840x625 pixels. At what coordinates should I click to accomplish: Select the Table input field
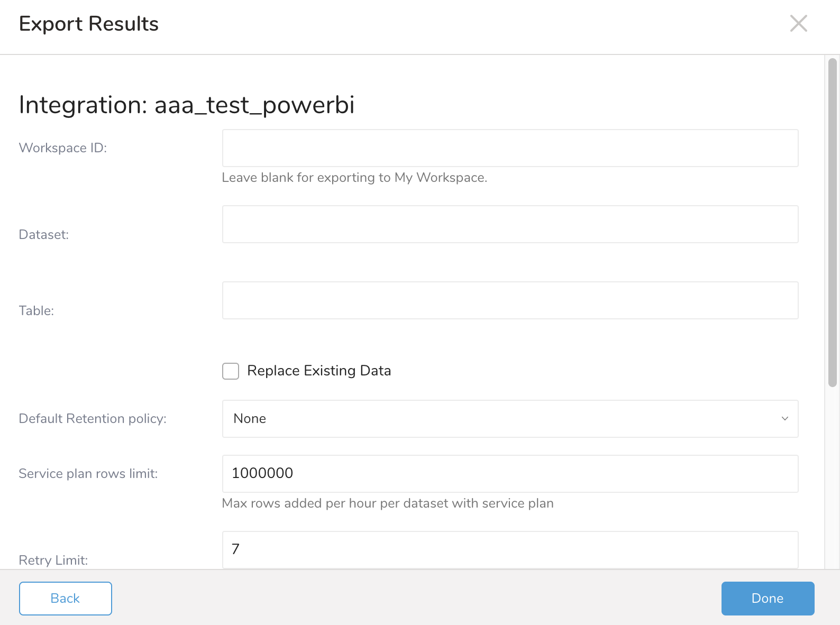pos(510,300)
